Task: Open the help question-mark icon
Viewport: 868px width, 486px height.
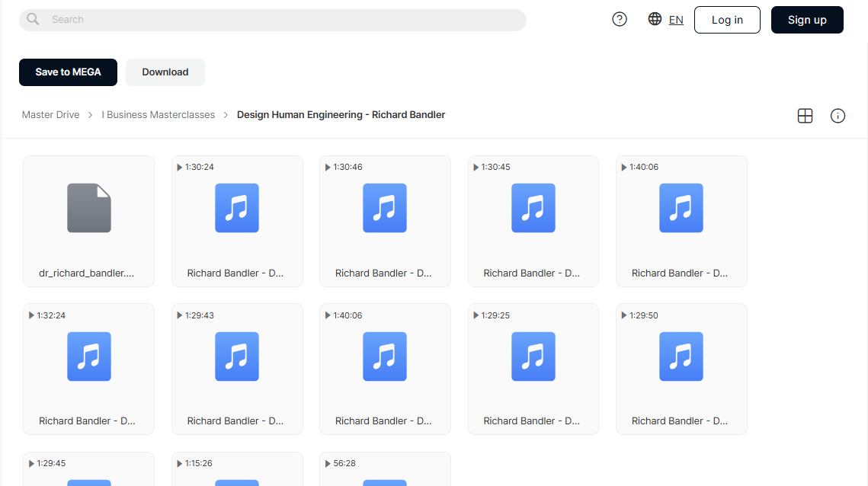Action: tap(620, 19)
